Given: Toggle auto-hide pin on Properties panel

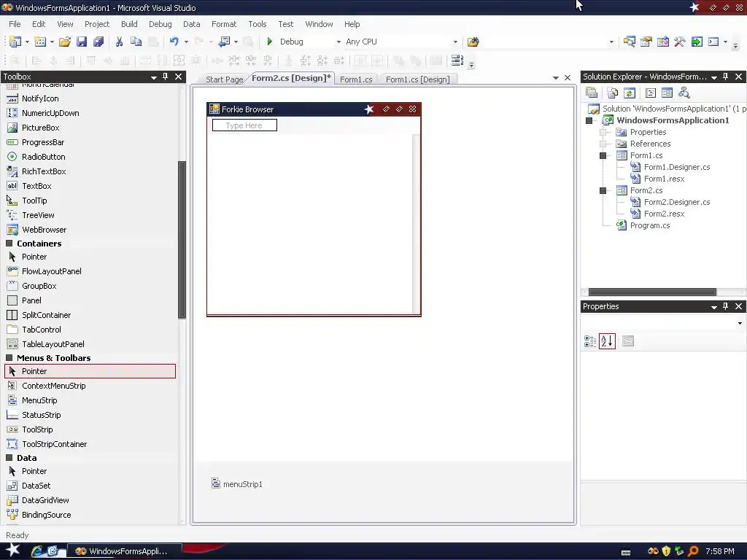Looking at the screenshot, I should (726, 306).
